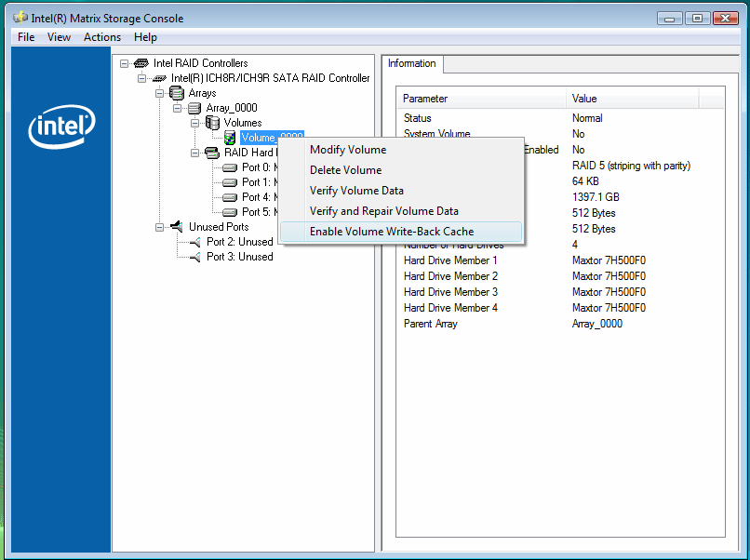750x560 pixels.
Task: Minimize the Matrix Storage Console window
Action: coord(670,19)
